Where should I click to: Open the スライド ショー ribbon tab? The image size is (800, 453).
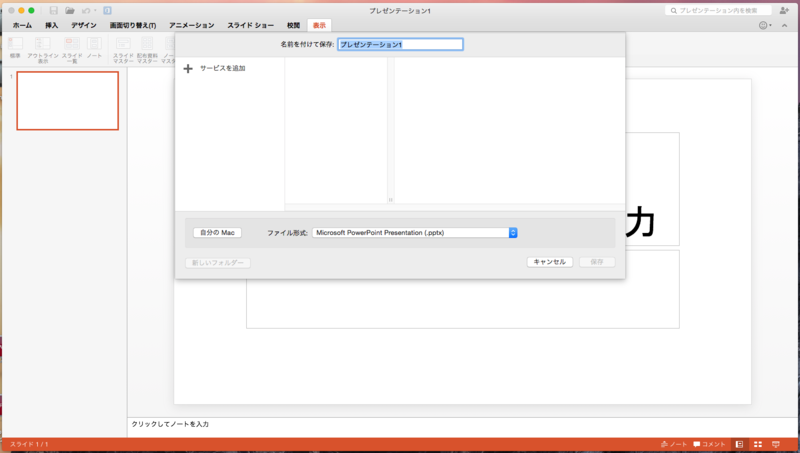pyautogui.click(x=251, y=25)
